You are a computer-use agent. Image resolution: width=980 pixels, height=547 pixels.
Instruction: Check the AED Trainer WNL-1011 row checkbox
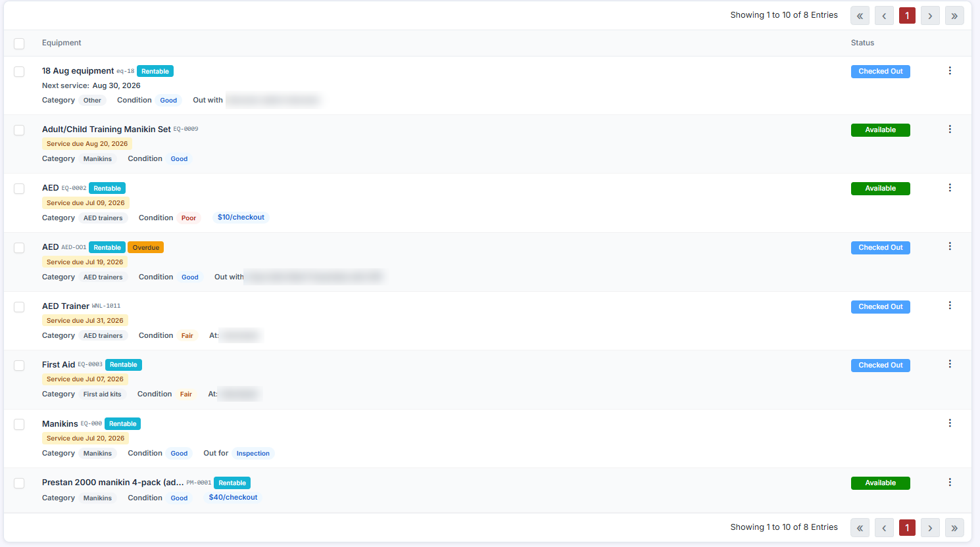[x=19, y=307]
